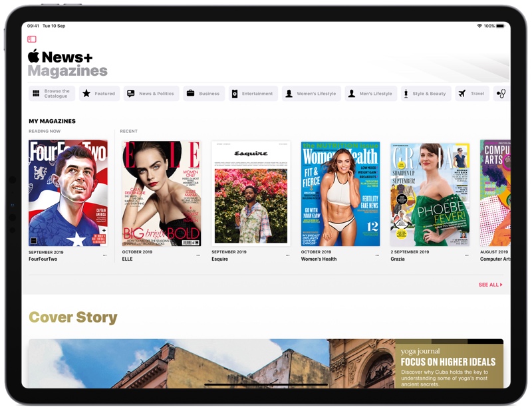Tap the airplane icon on Travel
The height and width of the screenshot is (411, 532).
coord(462,93)
